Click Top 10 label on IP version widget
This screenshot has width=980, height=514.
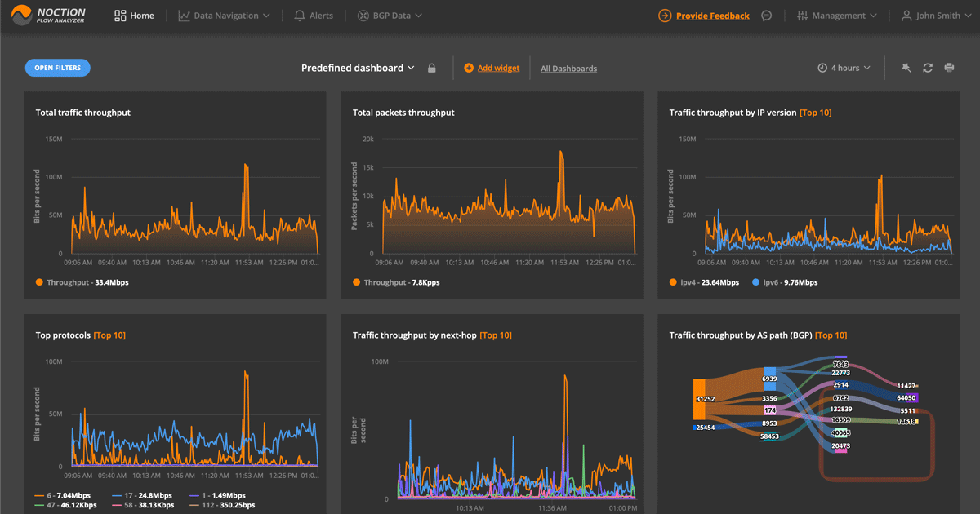[x=816, y=113]
